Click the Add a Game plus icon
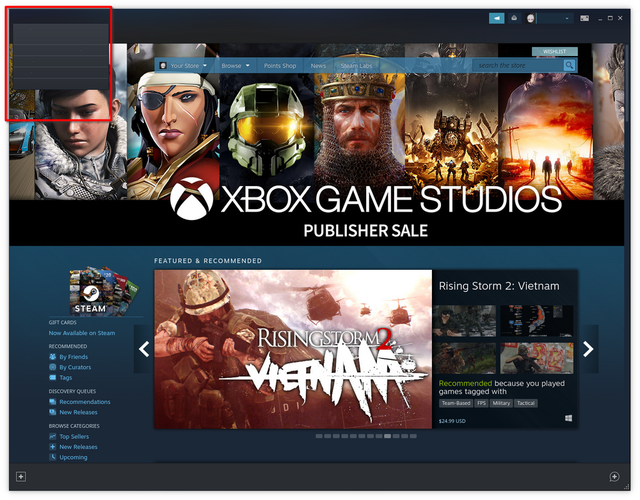The height and width of the screenshot is (500, 640). coord(21,476)
